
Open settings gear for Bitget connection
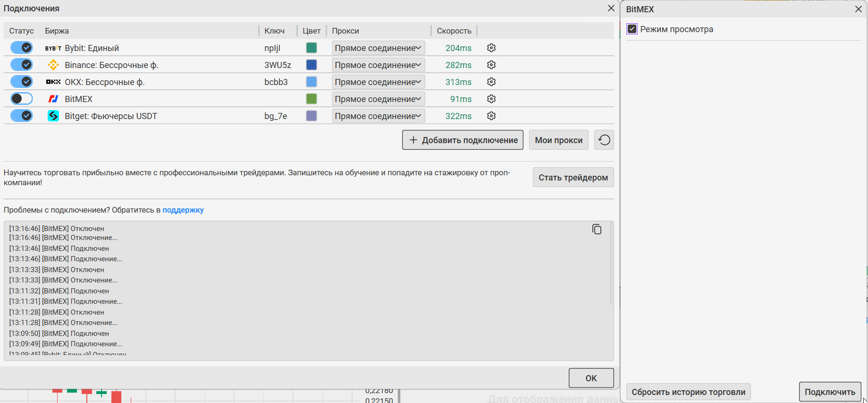[491, 116]
